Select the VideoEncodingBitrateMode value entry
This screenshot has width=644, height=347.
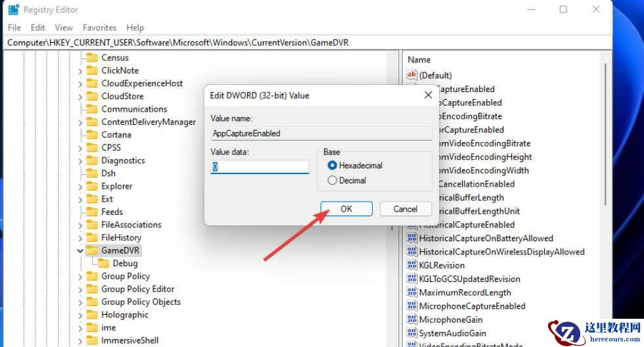(471, 344)
